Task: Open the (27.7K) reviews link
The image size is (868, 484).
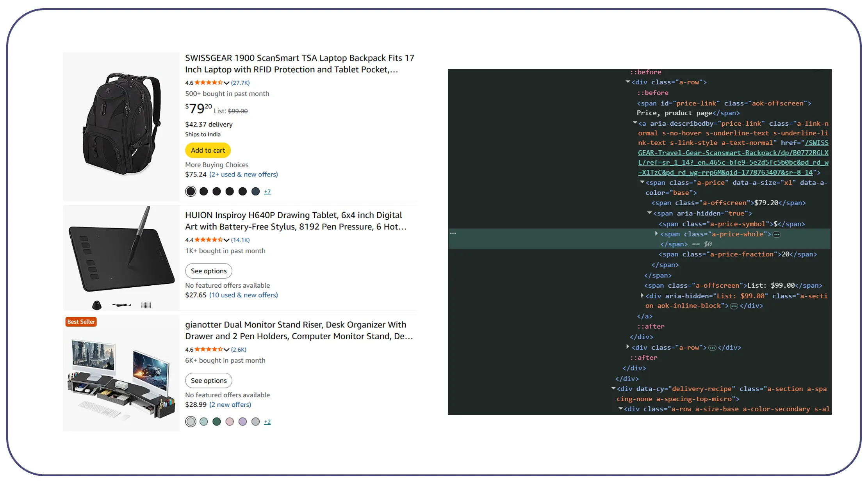Action: coord(240,83)
